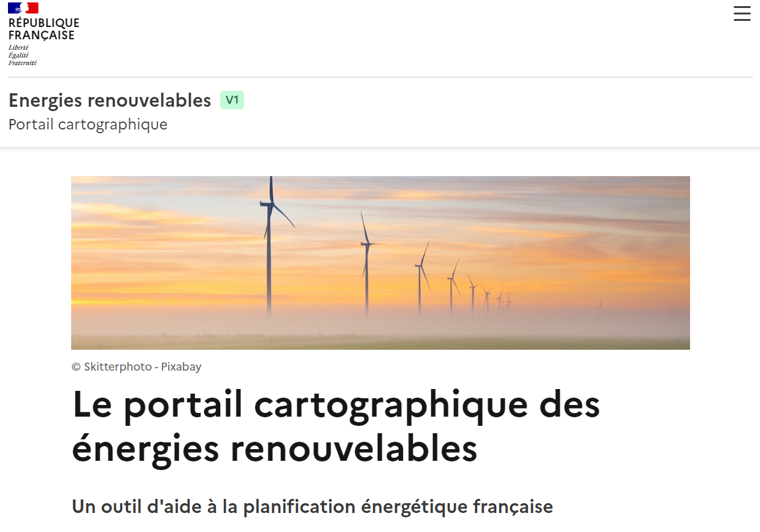
Task: Click the foggy field below the turbines
Action: [x=380, y=336]
